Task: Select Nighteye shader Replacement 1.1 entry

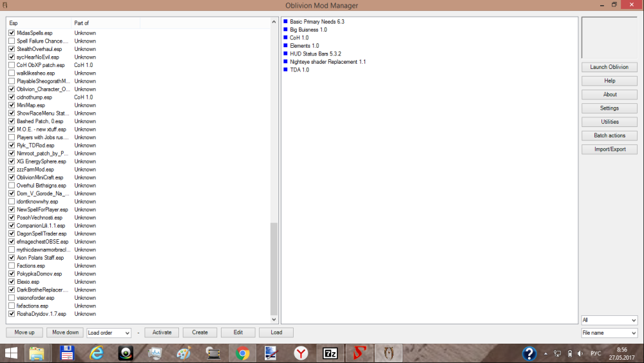Action: (328, 62)
